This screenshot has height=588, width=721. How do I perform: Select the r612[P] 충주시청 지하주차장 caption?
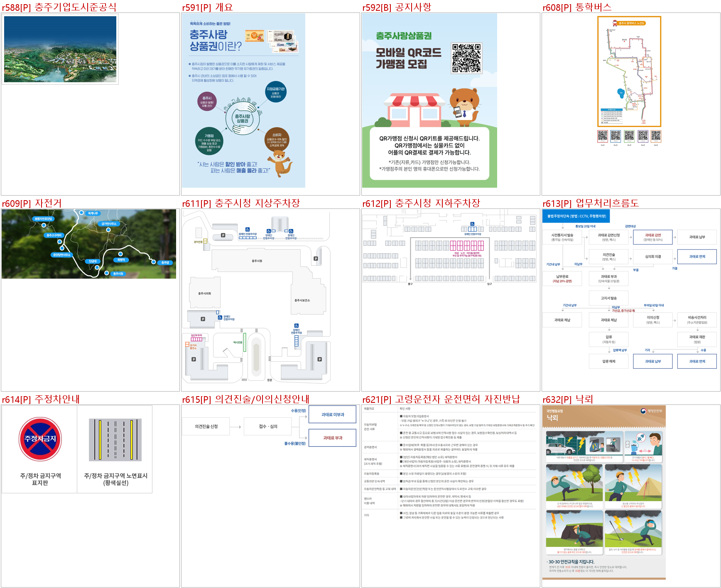click(421, 203)
